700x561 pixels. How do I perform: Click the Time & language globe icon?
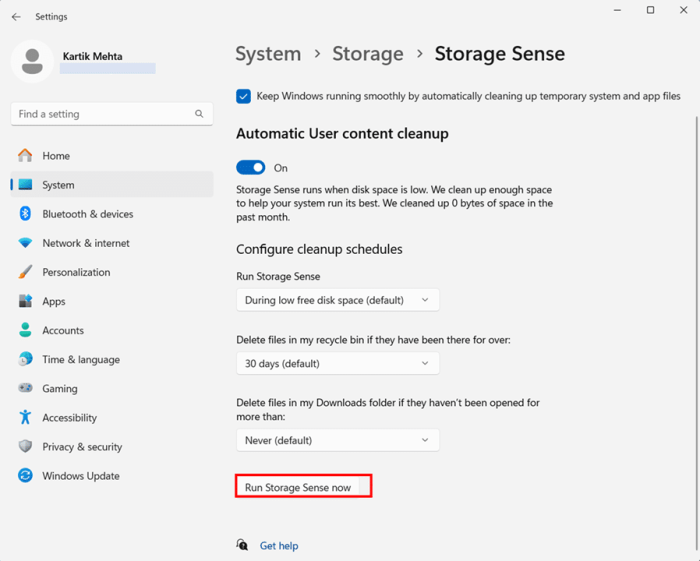25,359
